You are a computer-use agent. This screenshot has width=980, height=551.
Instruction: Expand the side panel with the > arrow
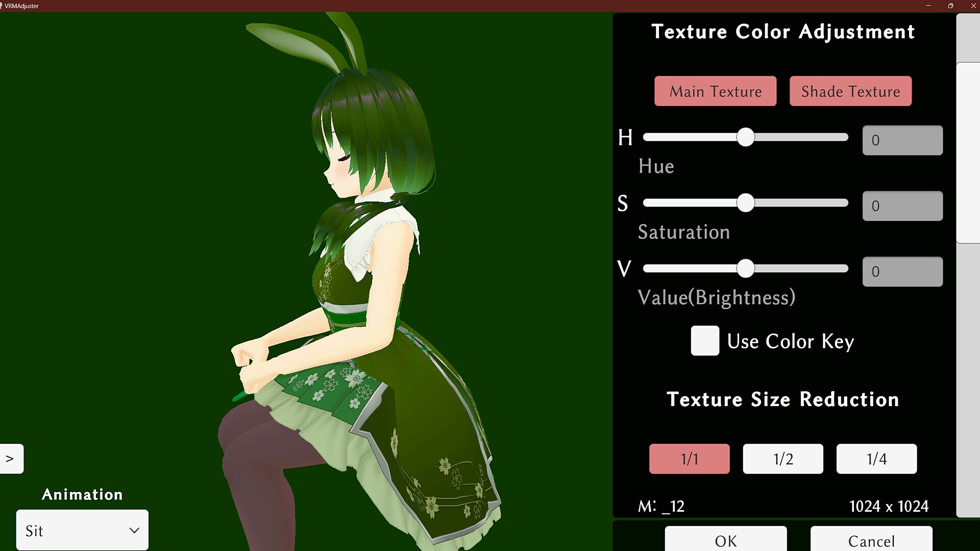[x=11, y=459]
